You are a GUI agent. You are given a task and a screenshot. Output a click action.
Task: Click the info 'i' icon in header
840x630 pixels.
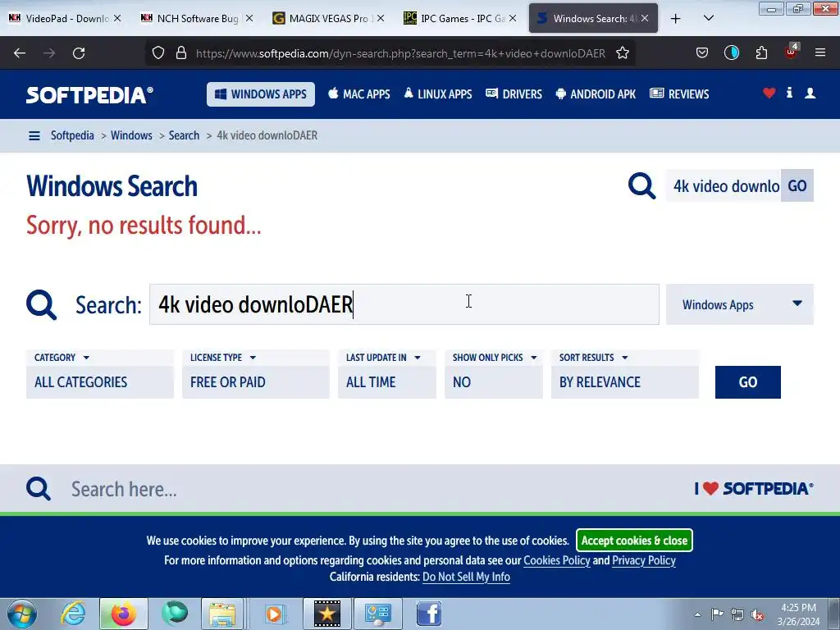pos(789,94)
